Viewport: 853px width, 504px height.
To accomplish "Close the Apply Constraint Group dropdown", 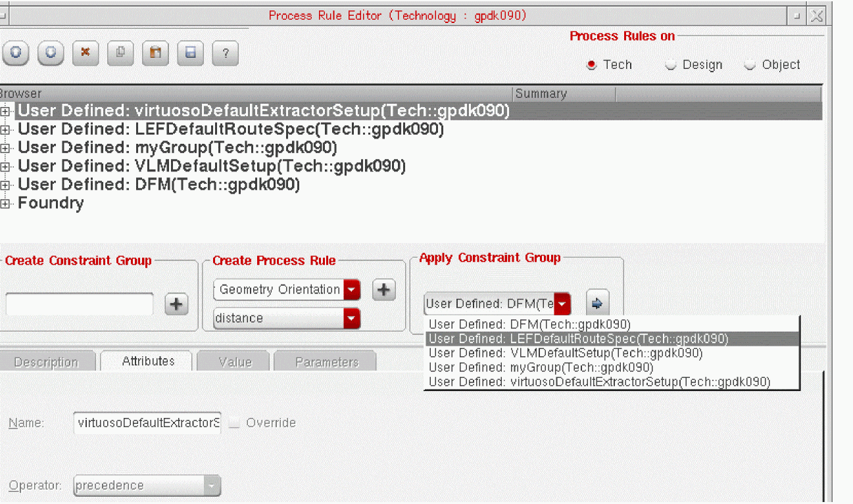I will pyautogui.click(x=563, y=304).
